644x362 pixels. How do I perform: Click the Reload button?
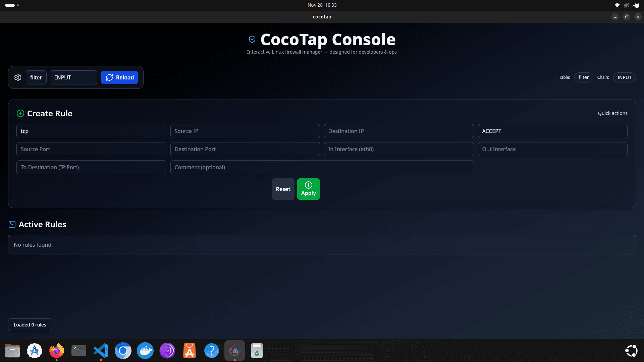click(x=119, y=77)
